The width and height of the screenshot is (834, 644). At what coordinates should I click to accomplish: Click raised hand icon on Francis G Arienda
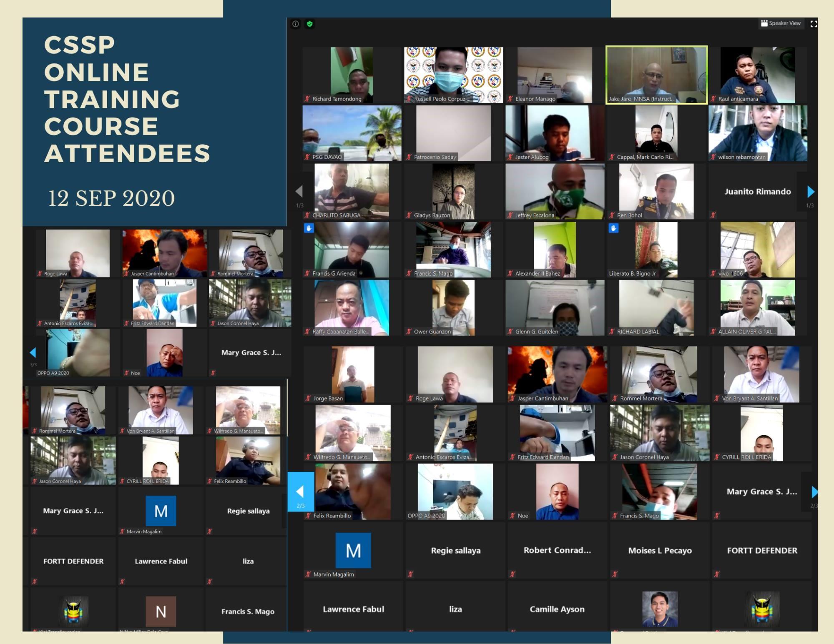click(309, 228)
